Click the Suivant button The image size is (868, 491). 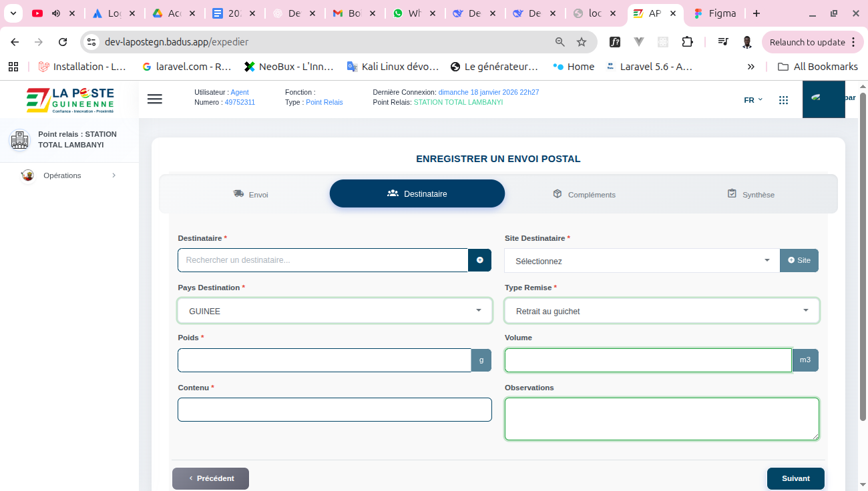[795, 478]
